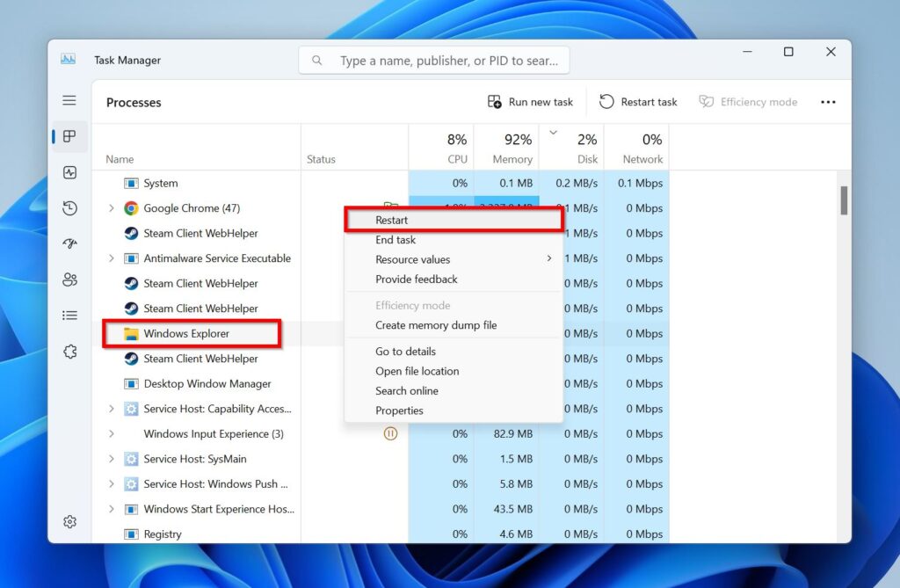View the Users panel from the sidebar
This screenshot has height=588, width=900.
coord(69,279)
